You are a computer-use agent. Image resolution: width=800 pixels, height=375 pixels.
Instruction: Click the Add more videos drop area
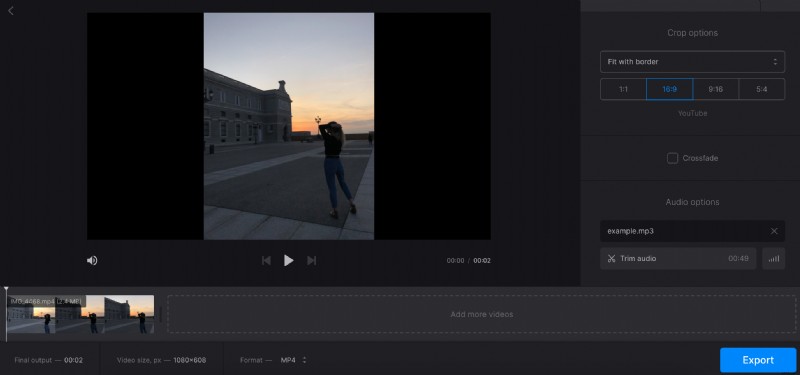(x=481, y=314)
